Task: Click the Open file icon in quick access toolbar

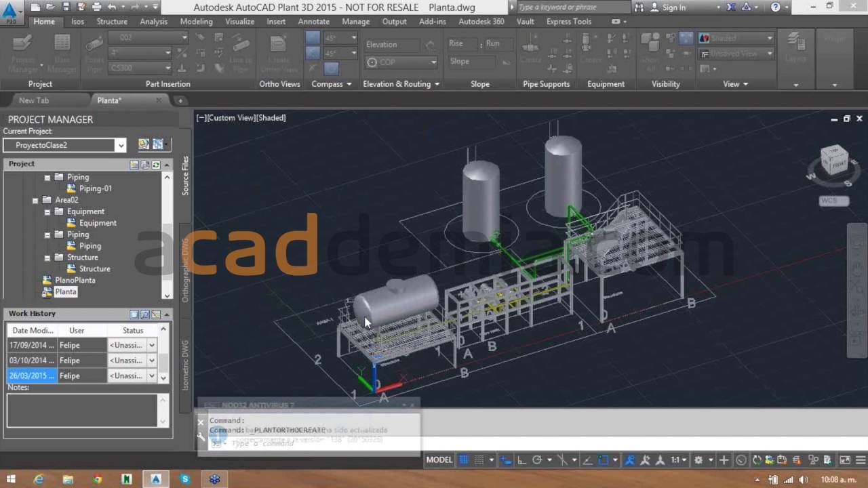Action: tap(51, 7)
